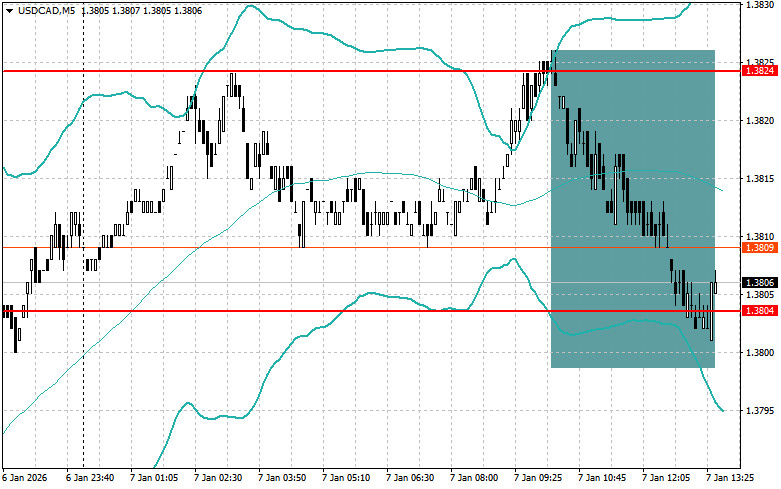The width and height of the screenshot is (781, 489).
Task: Click the 1.3830 price scale value
Action: pyautogui.click(x=760, y=4)
